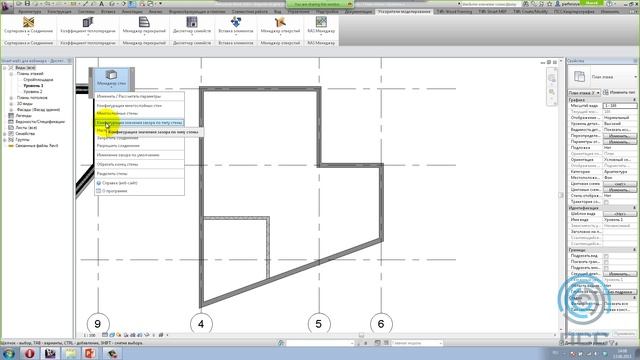The height and width of the screenshot is (360, 640).
Task: Open Уровень 2 in the Project Browser
Action: (x=33, y=92)
